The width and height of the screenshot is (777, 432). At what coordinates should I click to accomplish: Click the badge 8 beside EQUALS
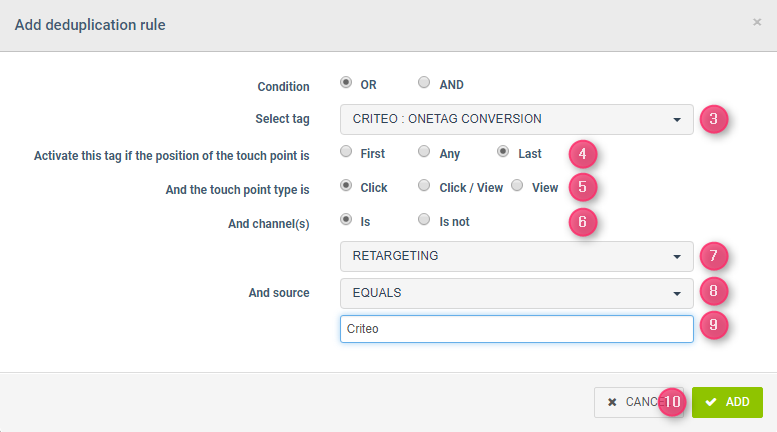tap(713, 292)
